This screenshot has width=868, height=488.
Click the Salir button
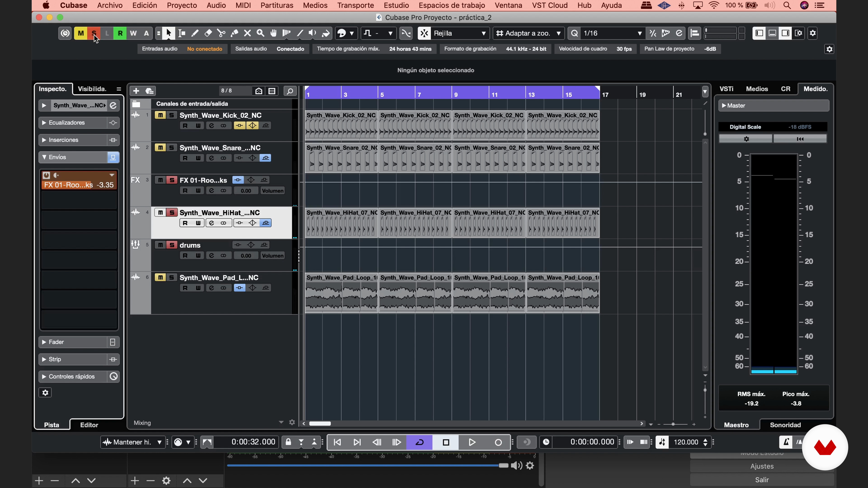[x=762, y=480]
